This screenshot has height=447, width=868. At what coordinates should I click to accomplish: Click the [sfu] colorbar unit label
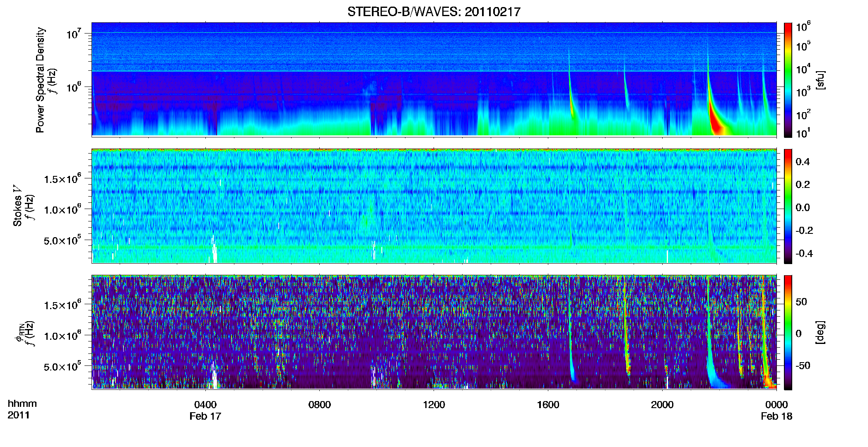[x=820, y=80]
